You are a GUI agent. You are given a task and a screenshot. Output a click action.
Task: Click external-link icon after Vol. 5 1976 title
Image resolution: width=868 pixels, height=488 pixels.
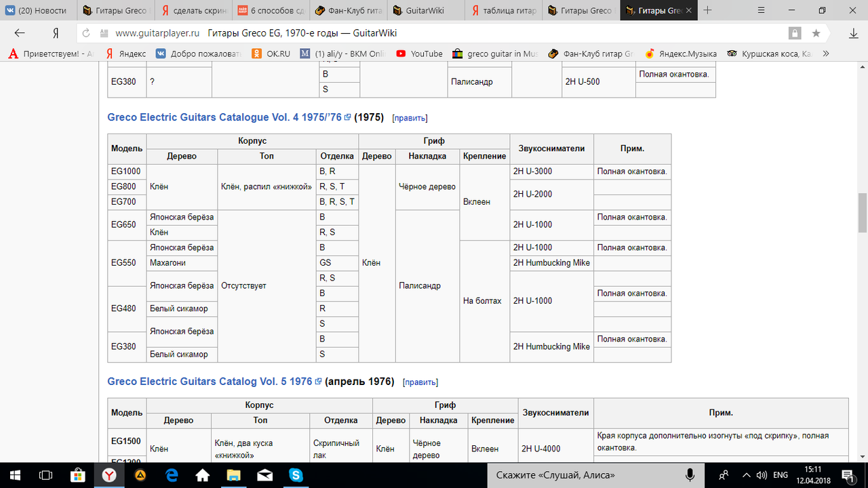318,382
